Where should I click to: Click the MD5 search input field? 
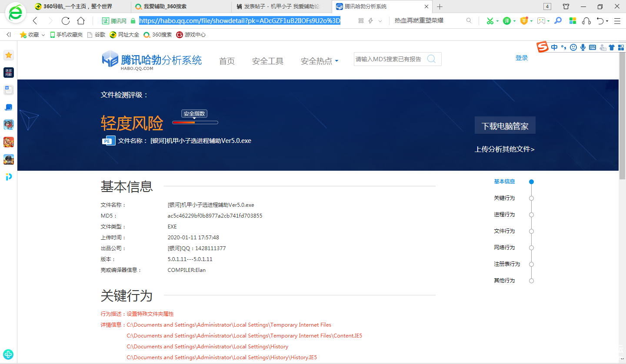coord(389,59)
